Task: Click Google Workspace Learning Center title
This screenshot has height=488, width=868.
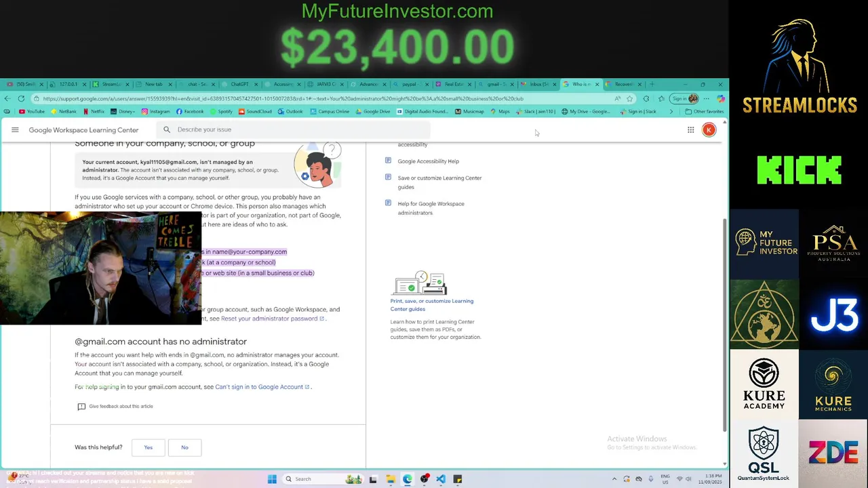Action: click(x=83, y=130)
